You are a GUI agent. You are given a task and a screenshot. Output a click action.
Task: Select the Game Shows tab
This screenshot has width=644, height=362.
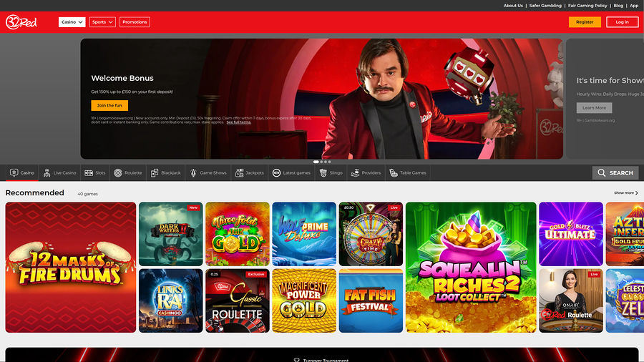coord(208,173)
